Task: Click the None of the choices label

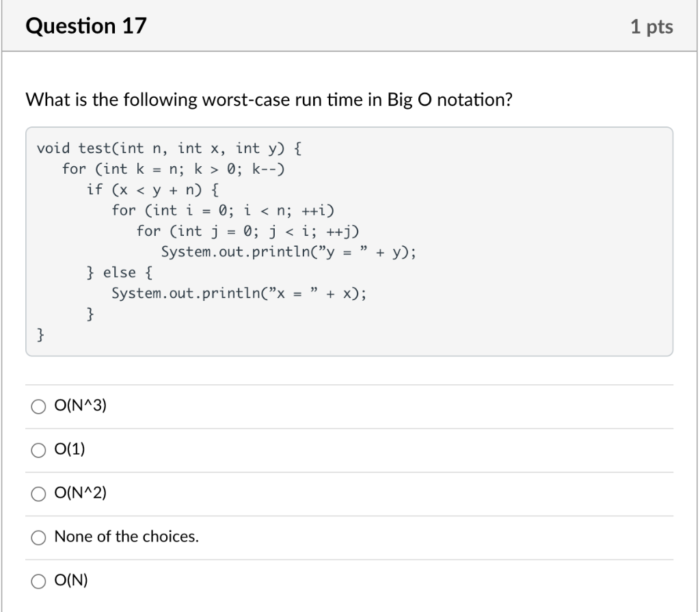Action: (126, 536)
